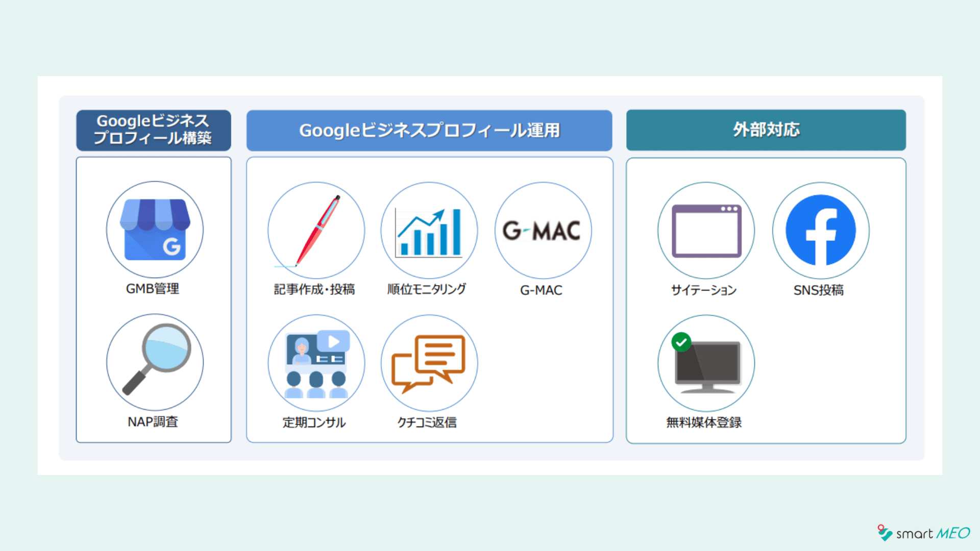Click the GMB管理 storefront icon
Viewport: 980px width, 551px height.
(x=155, y=230)
